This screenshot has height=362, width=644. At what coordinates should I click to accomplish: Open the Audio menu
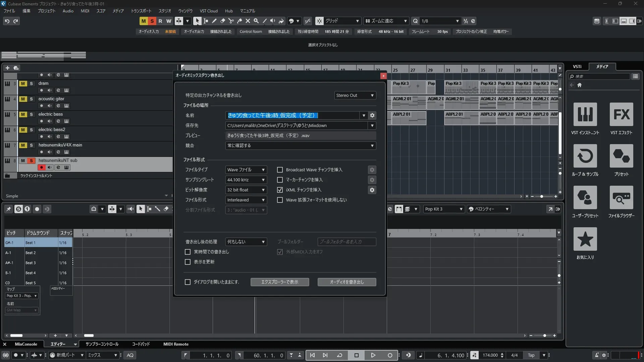(68, 11)
